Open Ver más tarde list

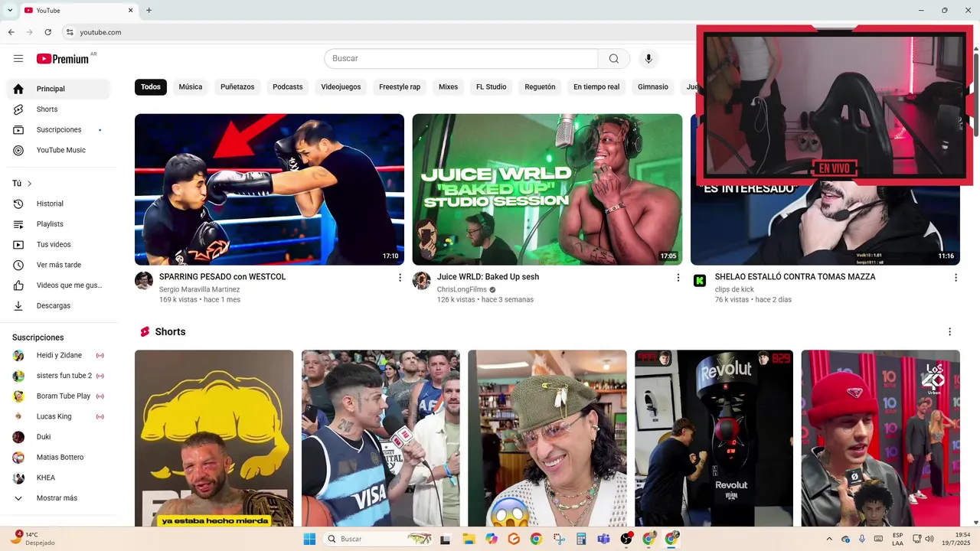[x=58, y=265]
